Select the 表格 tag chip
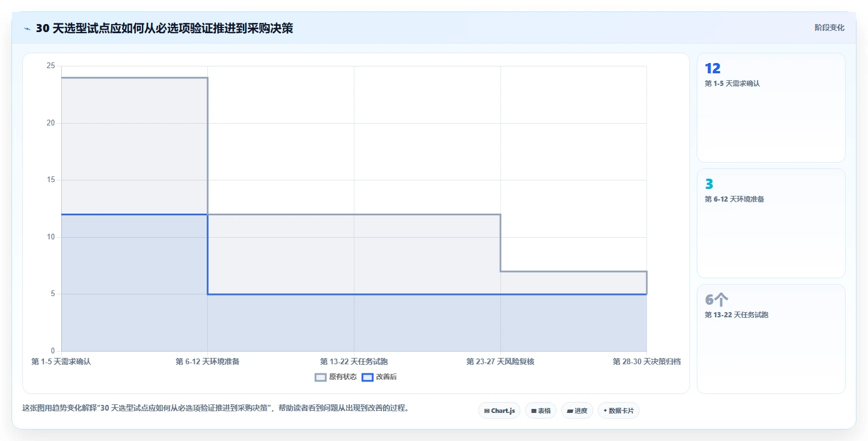The image size is (868, 441). tap(540, 411)
